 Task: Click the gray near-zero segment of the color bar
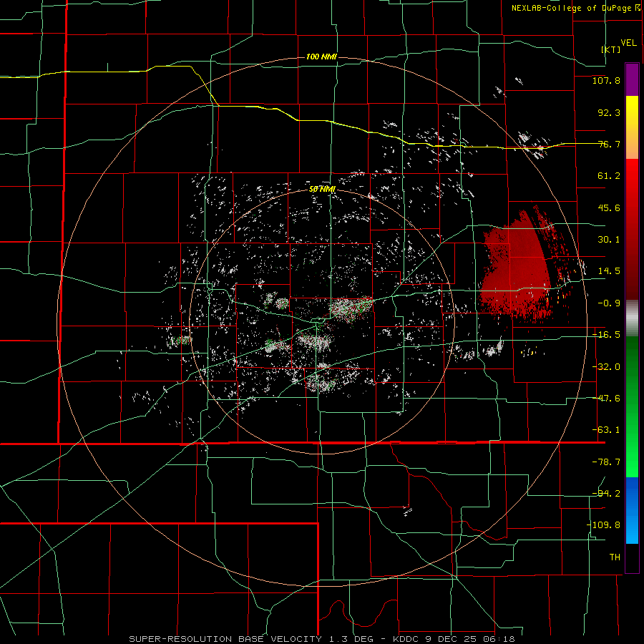[x=632, y=318]
